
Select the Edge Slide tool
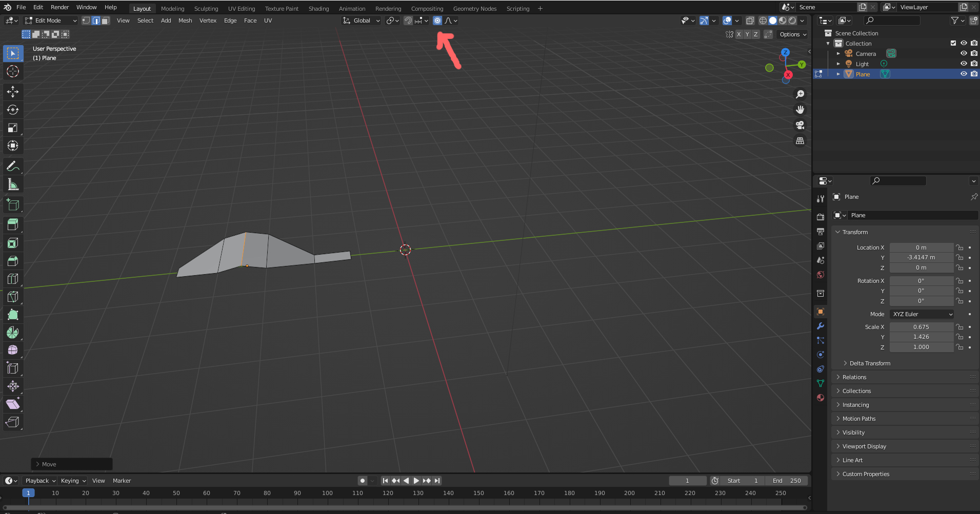[13, 368]
